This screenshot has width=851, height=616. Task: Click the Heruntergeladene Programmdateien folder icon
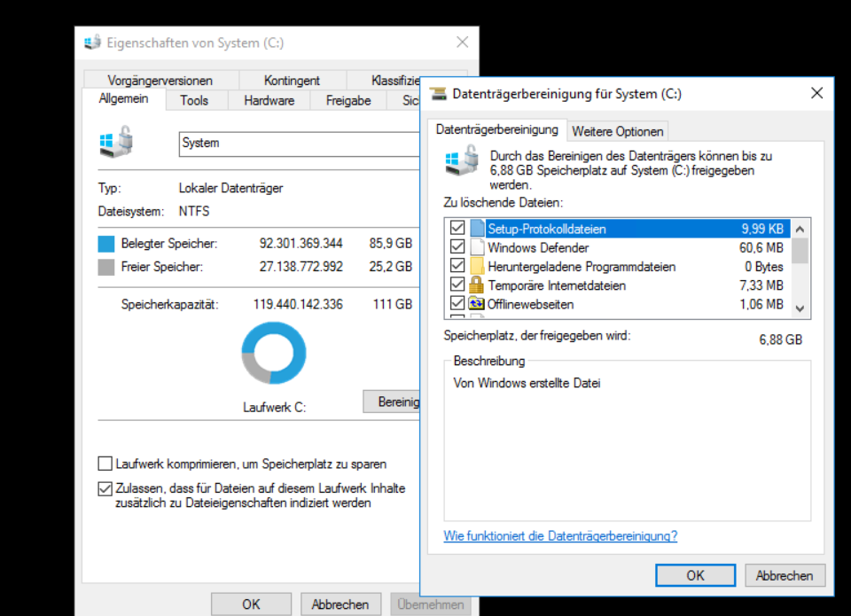(477, 267)
